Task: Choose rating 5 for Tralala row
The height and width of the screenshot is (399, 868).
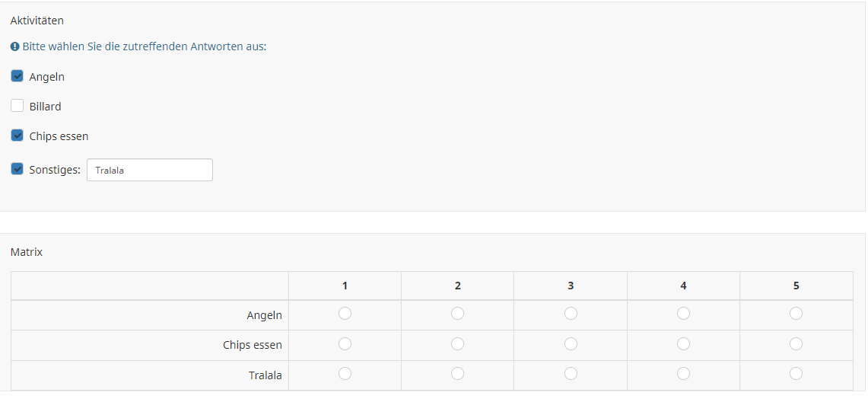Action: (x=796, y=374)
